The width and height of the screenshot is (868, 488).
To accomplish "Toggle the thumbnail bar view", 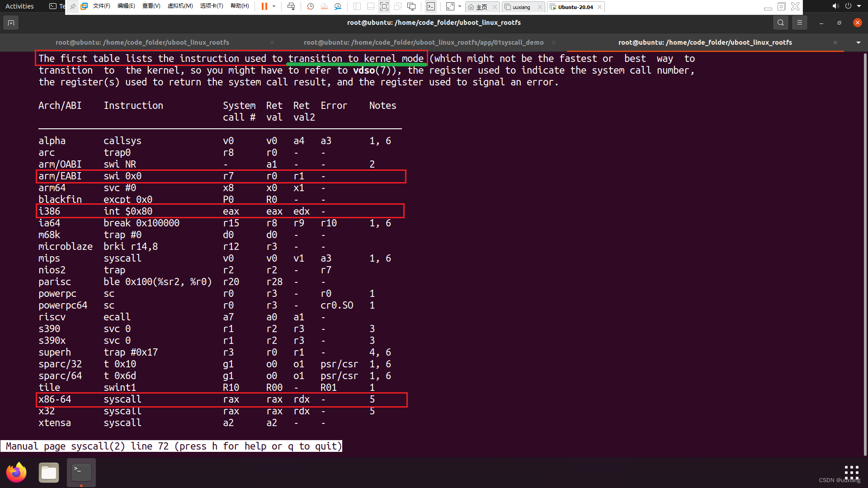I will (x=371, y=6).
